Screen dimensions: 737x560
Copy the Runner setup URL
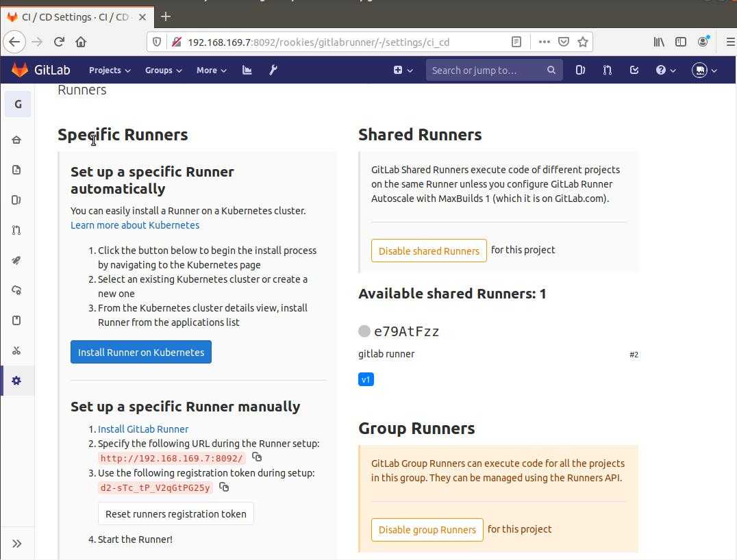pyautogui.click(x=257, y=457)
